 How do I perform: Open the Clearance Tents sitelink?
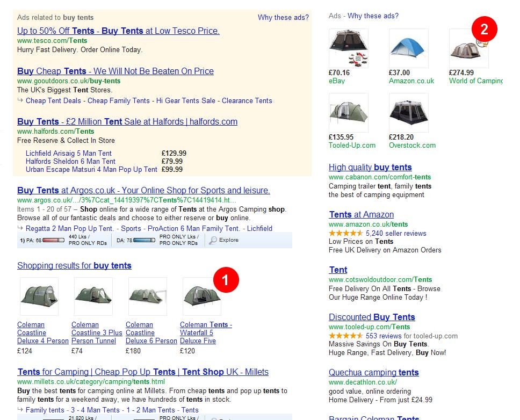[x=247, y=100]
